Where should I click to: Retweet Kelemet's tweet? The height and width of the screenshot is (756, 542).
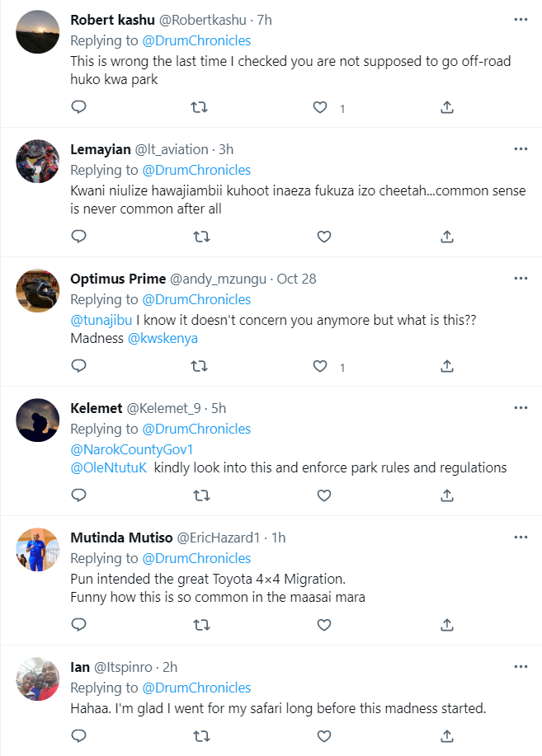point(200,495)
